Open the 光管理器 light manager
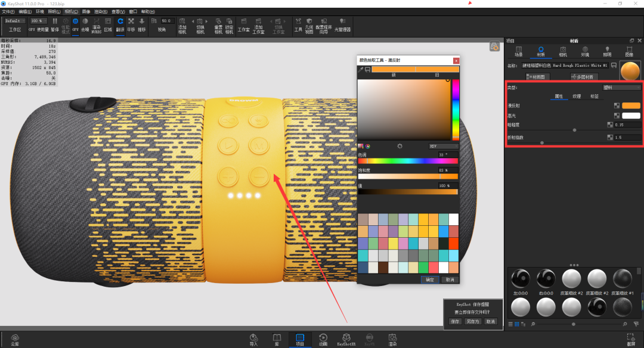Viewport: 644px width, 348px height. tap(342, 24)
